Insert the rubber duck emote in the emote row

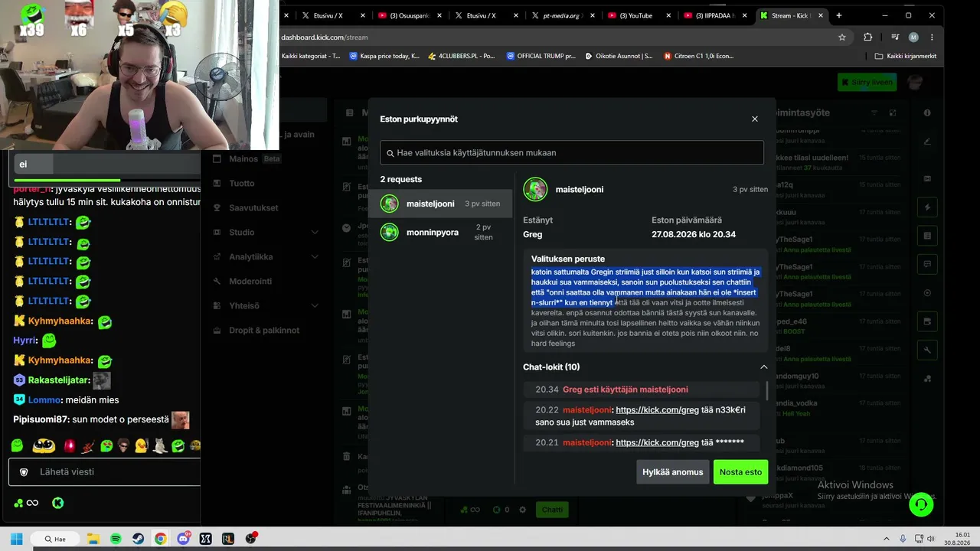coord(141,445)
